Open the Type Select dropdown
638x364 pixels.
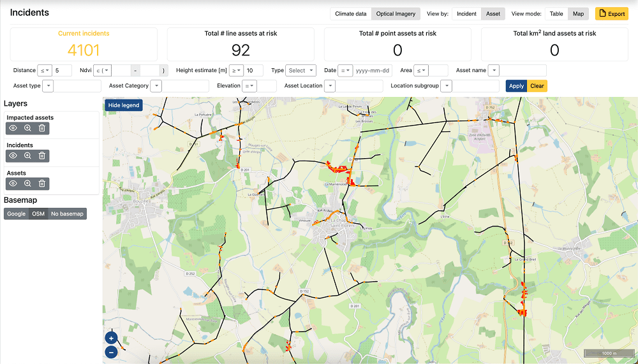point(301,71)
